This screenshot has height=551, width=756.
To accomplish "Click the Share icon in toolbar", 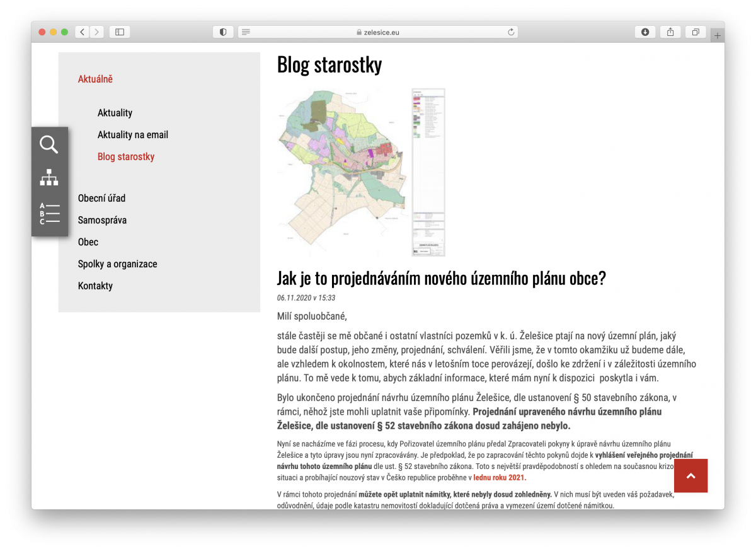I will (x=670, y=32).
